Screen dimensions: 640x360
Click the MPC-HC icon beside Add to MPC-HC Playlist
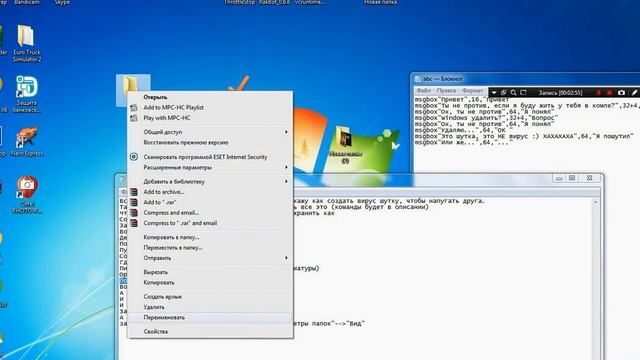[133, 108]
